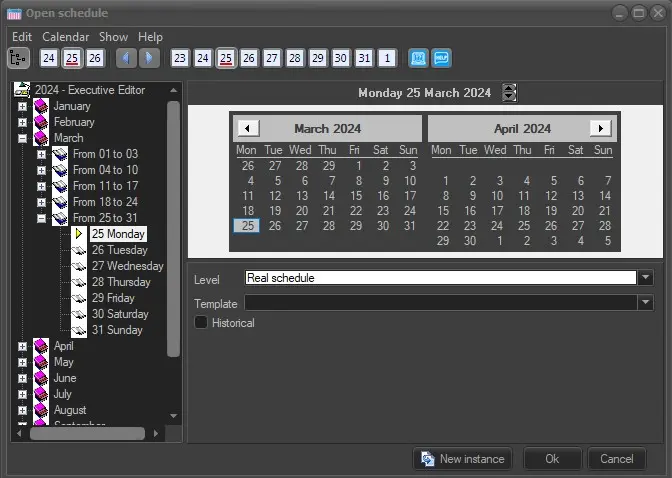This screenshot has width=672, height=478.
Task: Select 27 Wednesday in the tree
Action: point(127,266)
